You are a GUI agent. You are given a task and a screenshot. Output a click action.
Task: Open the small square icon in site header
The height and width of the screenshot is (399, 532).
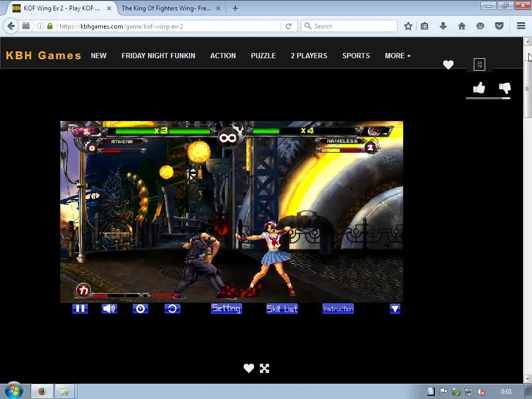[x=480, y=64]
